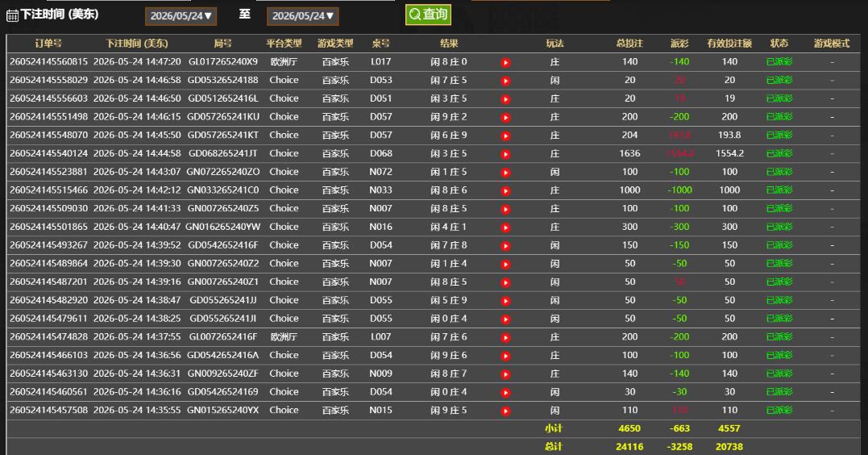Play replay for order 260524145489864

coord(505,264)
